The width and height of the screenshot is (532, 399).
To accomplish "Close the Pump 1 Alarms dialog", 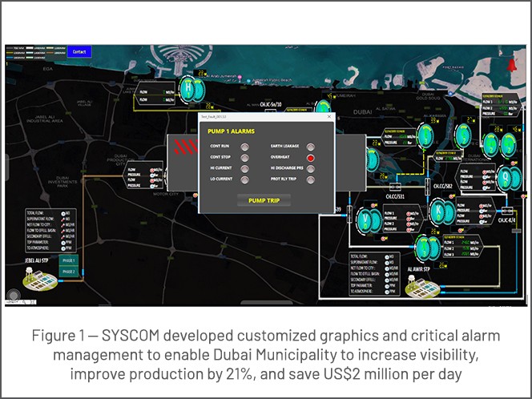I will coord(328,117).
